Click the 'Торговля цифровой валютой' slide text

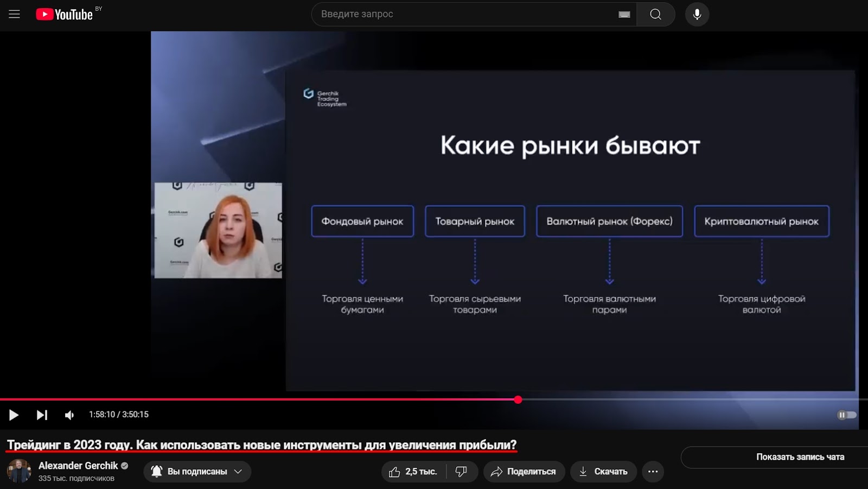tap(762, 304)
